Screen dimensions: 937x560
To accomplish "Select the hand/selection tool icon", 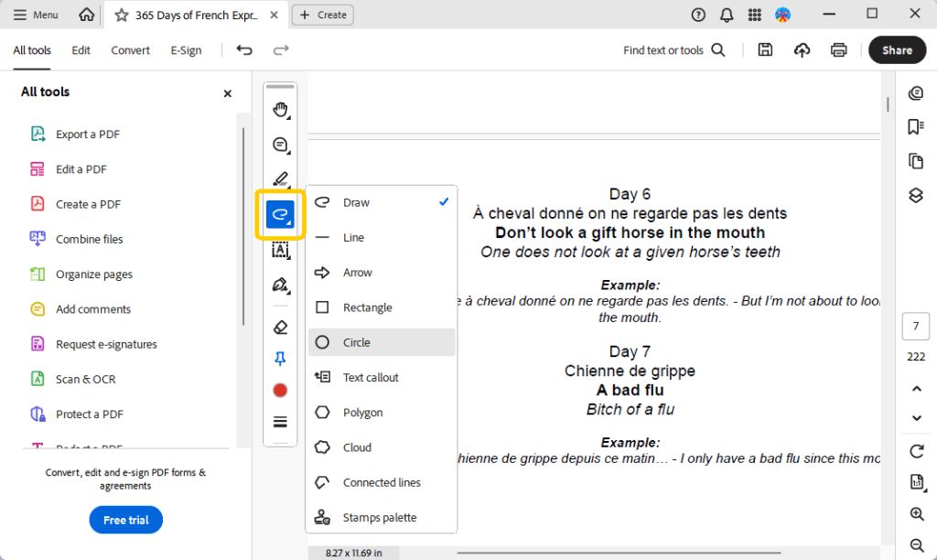I will (x=280, y=110).
